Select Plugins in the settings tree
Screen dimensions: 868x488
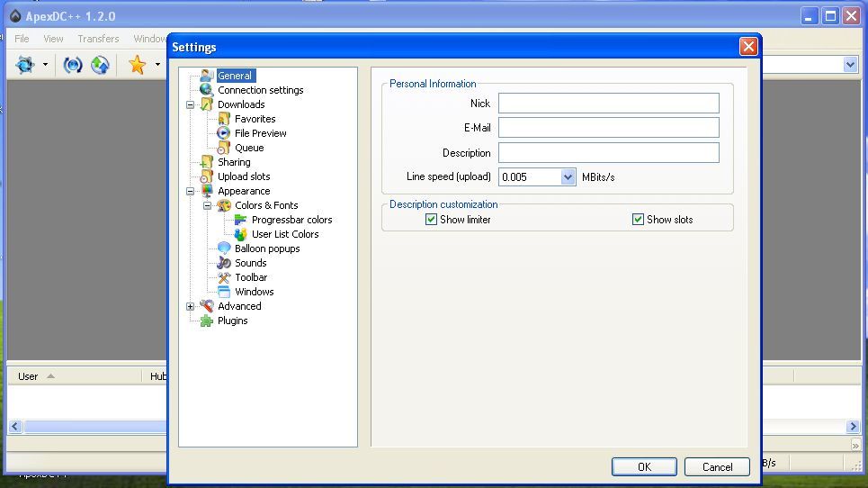click(x=232, y=321)
